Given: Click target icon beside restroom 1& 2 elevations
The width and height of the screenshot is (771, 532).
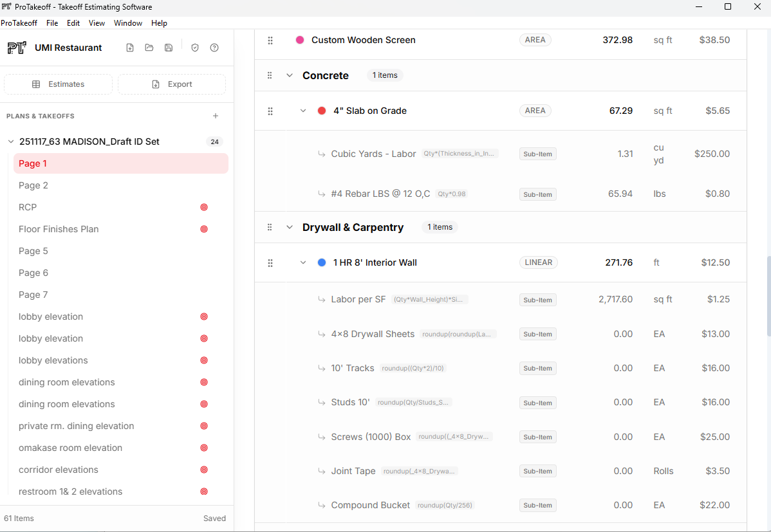Looking at the screenshot, I should [x=204, y=491].
